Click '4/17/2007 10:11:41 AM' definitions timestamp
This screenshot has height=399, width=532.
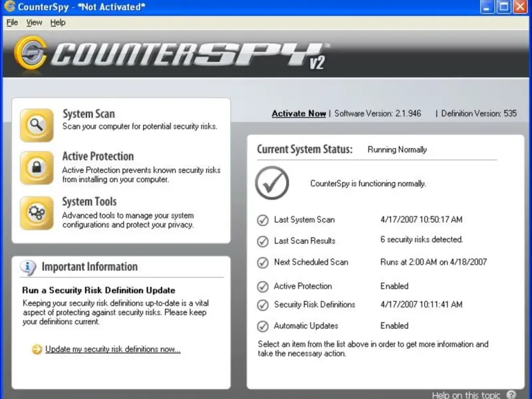421,305
